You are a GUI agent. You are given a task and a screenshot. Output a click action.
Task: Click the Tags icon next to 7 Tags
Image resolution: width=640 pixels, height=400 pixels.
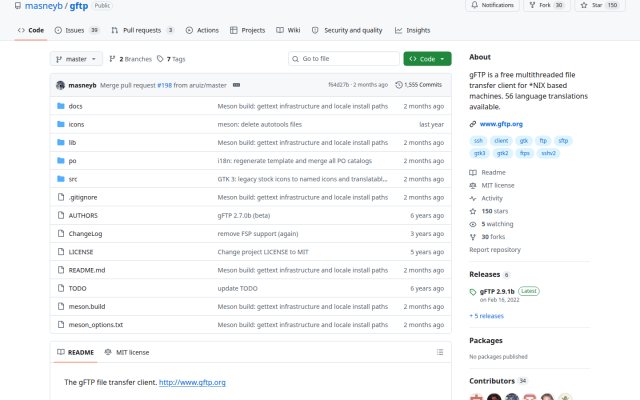point(160,59)
